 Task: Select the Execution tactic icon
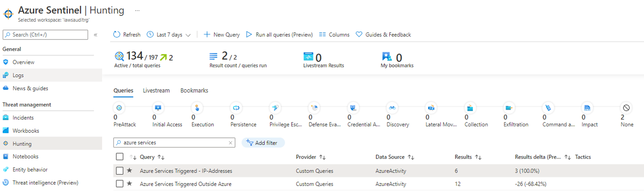point(197,108)
